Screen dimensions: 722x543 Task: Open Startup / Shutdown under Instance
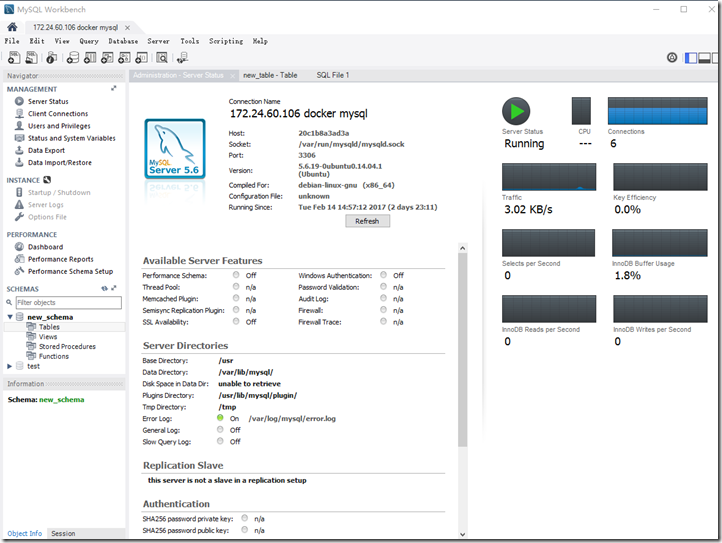59,193
